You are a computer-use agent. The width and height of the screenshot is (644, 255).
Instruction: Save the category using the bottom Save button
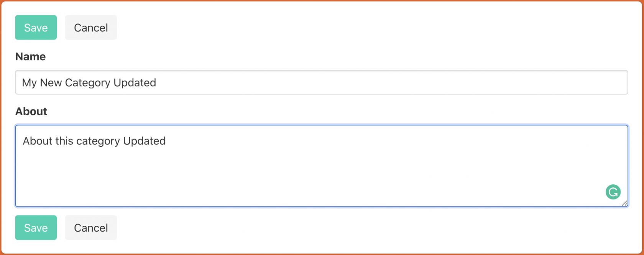point(36,228)
